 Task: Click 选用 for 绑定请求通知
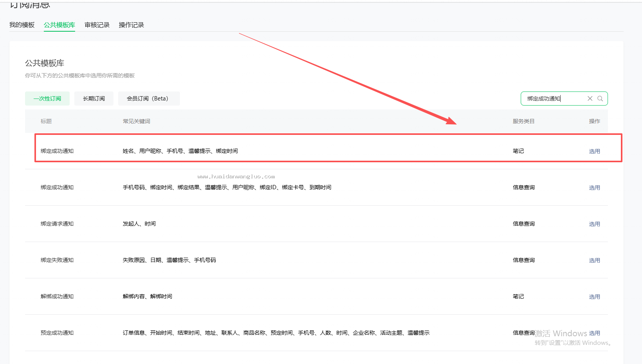[595, 224]
